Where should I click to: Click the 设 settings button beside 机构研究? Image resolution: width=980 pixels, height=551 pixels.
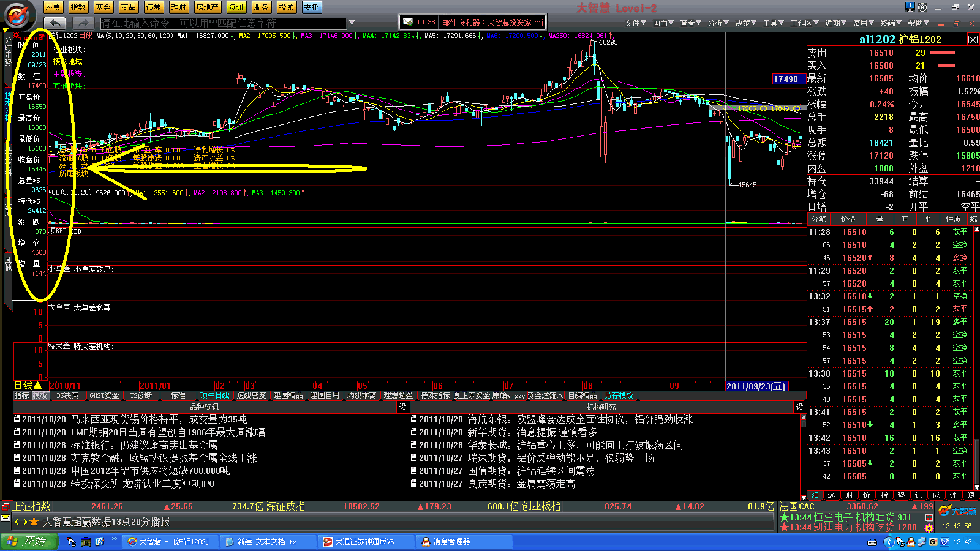pyautogui.click(x=799, y=407)
